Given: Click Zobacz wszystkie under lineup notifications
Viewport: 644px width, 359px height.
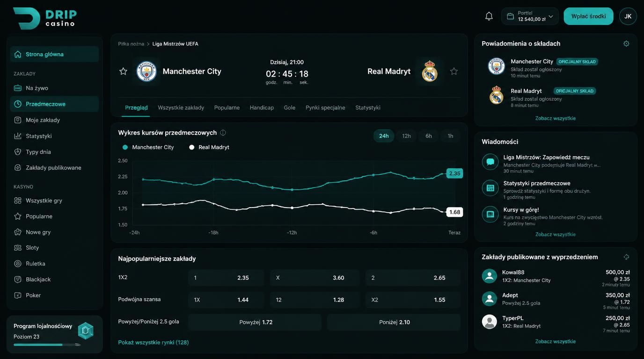Looking at the screenshot, I should click(x=556, y=118).
